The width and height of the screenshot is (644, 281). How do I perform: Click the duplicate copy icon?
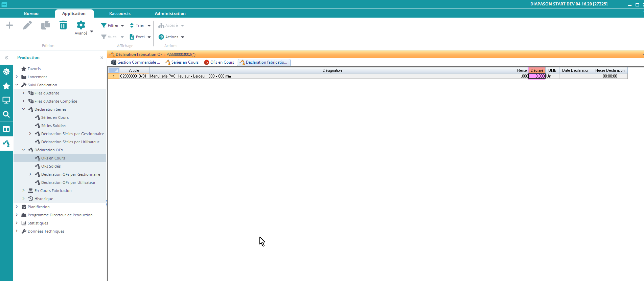(x=45, y=25)
